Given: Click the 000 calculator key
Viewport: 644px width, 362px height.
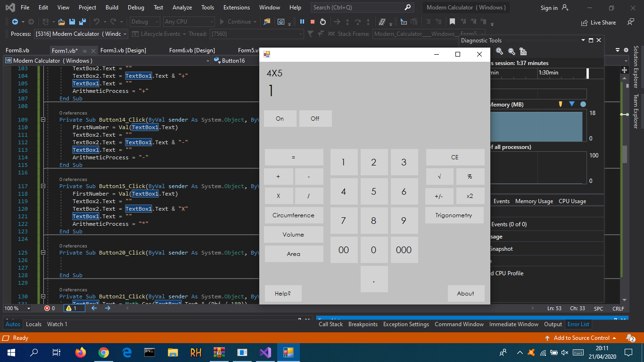Looking at the screenshot, I should 404,250.
